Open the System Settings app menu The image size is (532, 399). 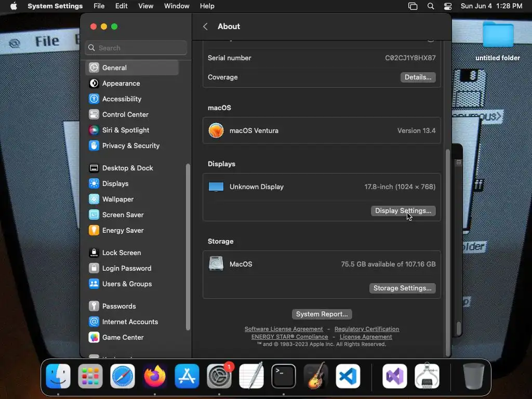click(x=55, y=6)
